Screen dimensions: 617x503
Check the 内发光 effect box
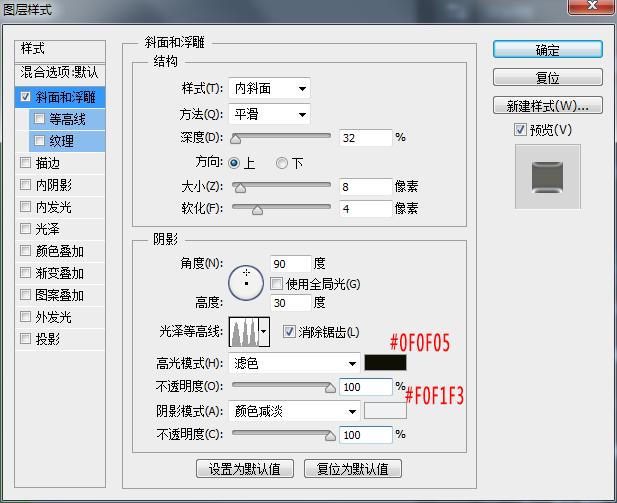pyautogui.click(x=25, y=207)
